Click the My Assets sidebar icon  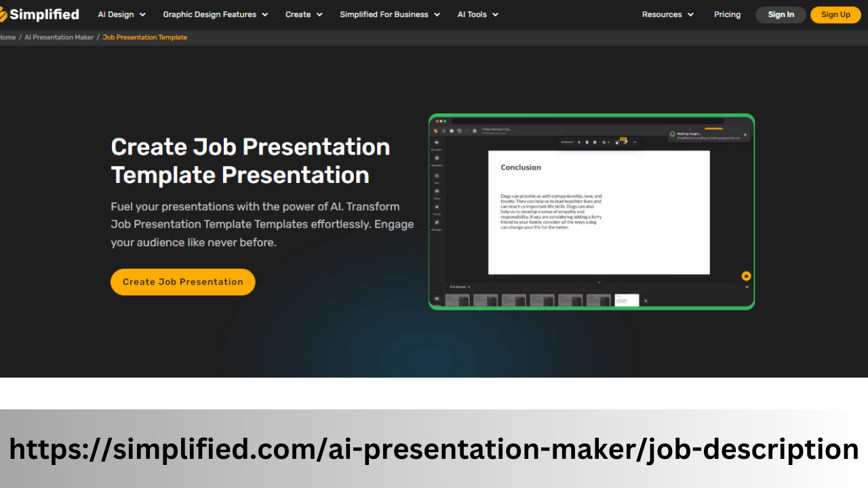pos(436,142)
